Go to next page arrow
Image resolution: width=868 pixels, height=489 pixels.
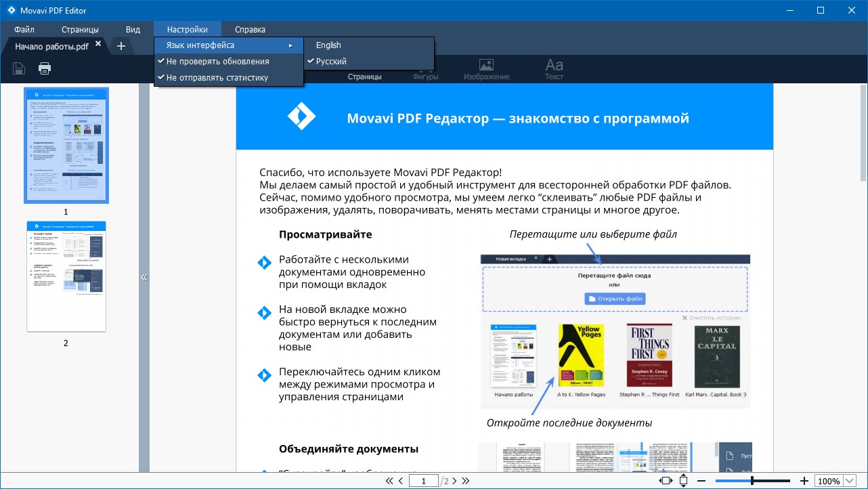[454, 482]
